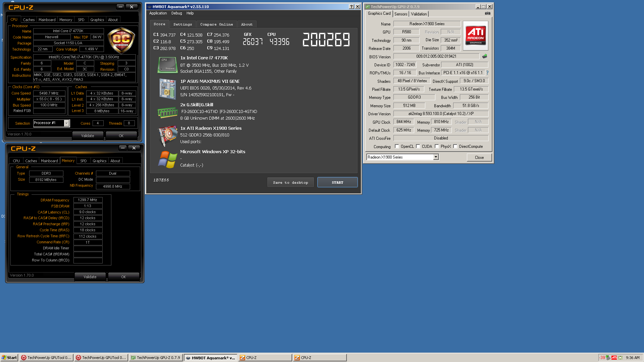644x362 pixels.
Task: Click the CPU chip icon in Aquamark
Action: (167, 65)
